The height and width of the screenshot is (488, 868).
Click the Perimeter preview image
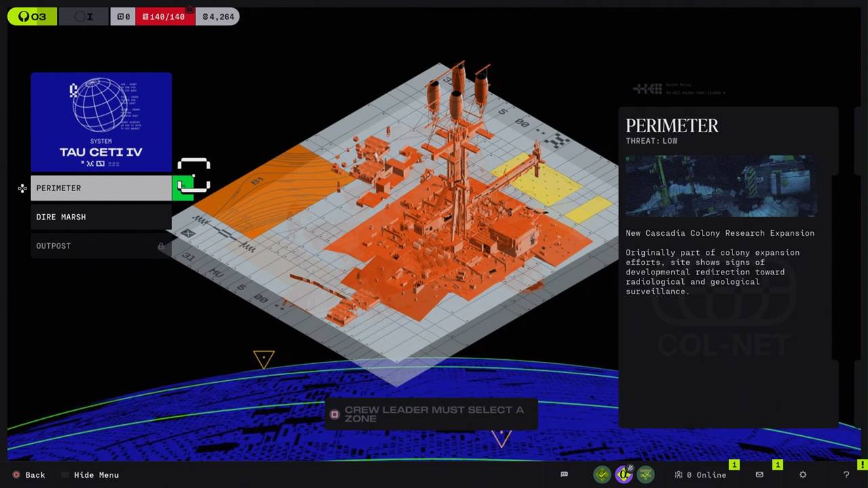click(x=720, y=186)
